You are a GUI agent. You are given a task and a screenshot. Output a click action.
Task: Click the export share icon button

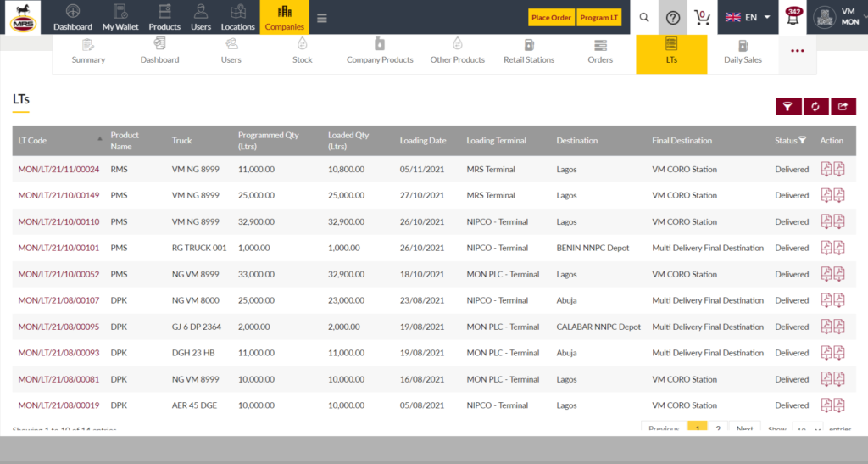coord(843,106)
